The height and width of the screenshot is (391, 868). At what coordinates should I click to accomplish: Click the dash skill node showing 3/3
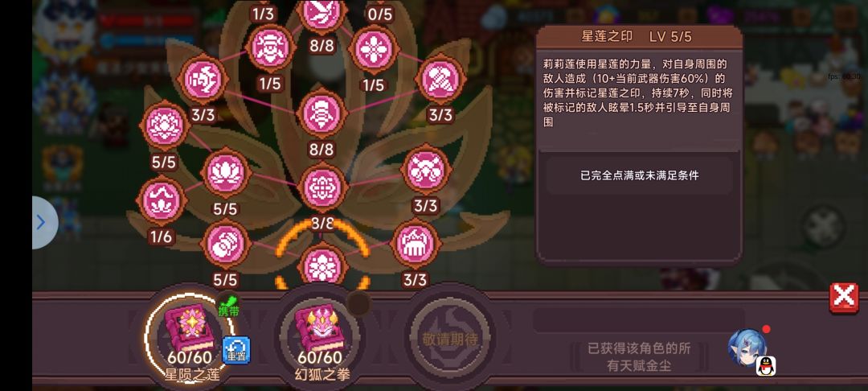coord(203,79)
